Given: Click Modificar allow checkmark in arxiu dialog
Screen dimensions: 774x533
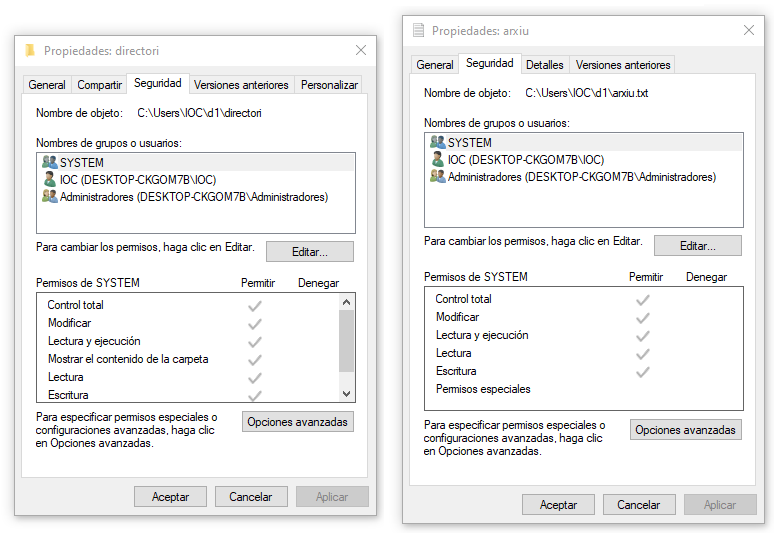Looking at the screenshot, I should (643, 317).
